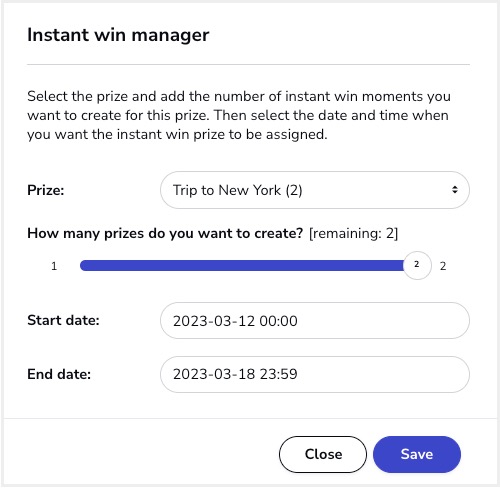Click the 2023-03-12 00:00 date value
Viewport: 500px width, 488px height.
pos(235,321)
